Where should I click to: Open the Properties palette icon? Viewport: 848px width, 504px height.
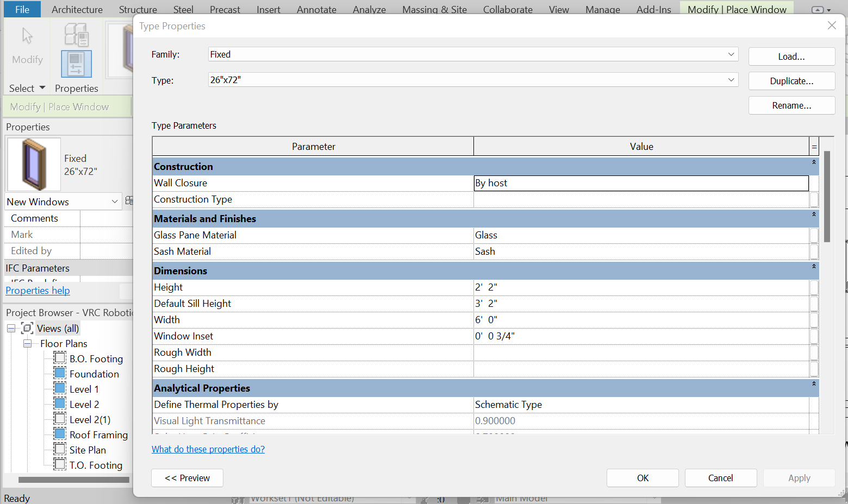[76, 64]
